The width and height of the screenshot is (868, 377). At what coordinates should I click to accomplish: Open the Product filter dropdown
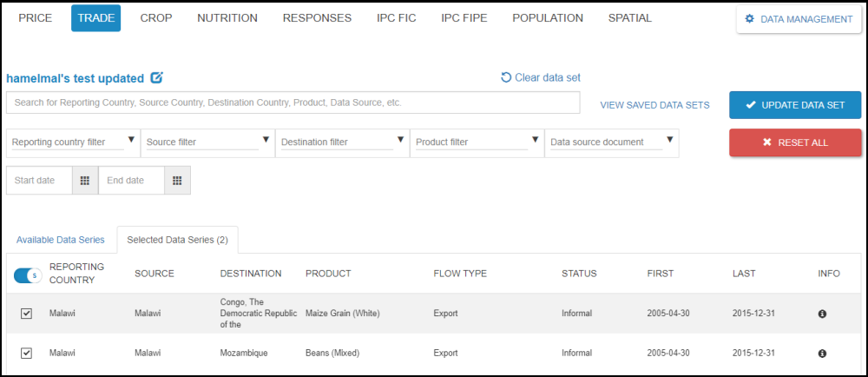tap(535, 139)
